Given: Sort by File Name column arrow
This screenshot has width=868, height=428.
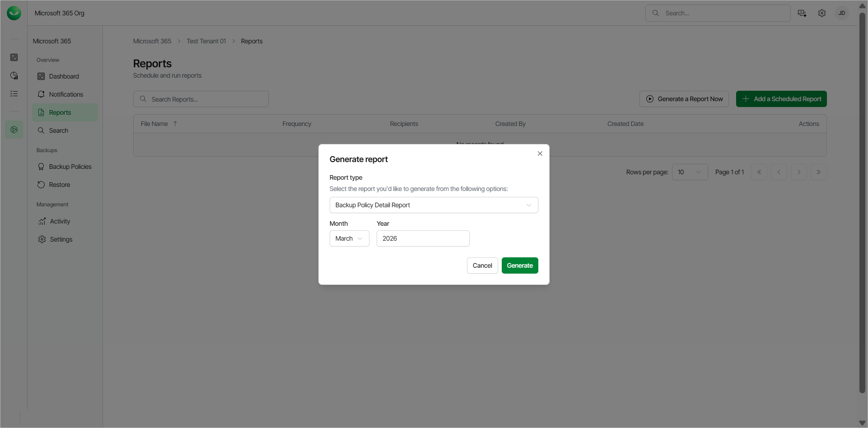Looking at the screenshot, I should click(175, 124).
